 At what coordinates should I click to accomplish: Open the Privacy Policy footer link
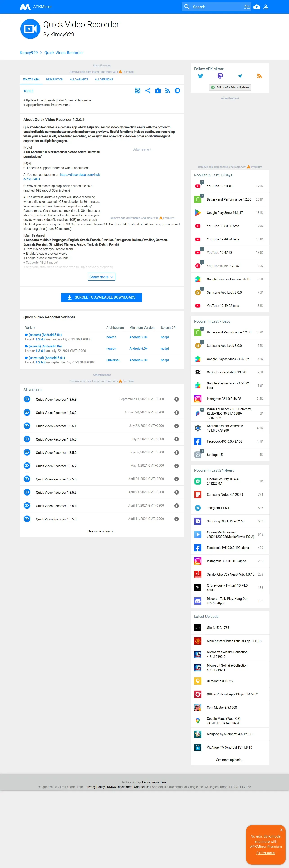pyautogui.click(x=95, y=787)
